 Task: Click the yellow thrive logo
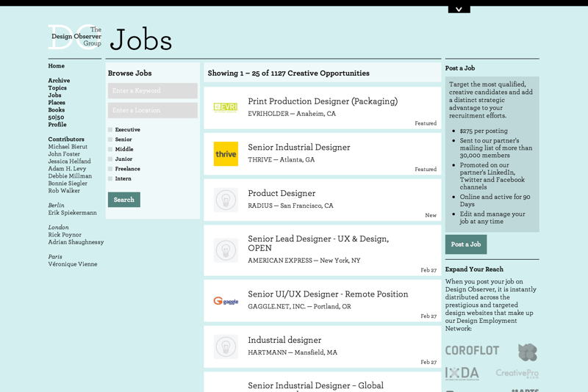[x=226, y=154]
